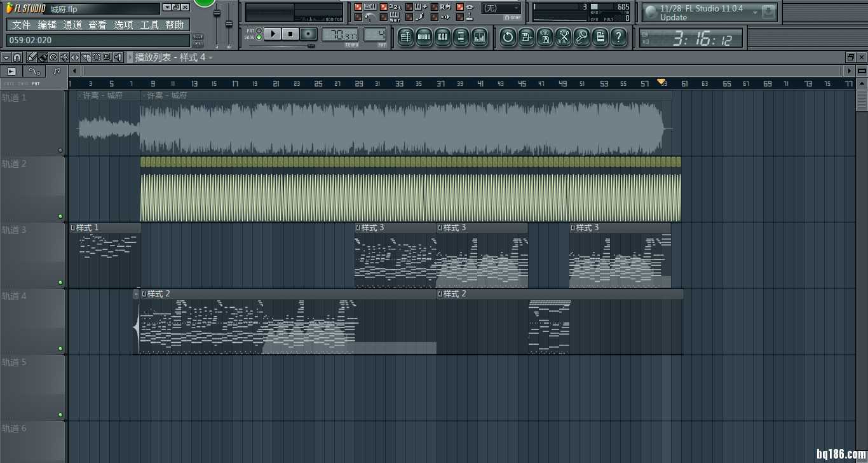Image resolution: width=868 pixels, height=463 pixels.
Task: Select the Slip tool in playlist toolbar
Action: 75,57
